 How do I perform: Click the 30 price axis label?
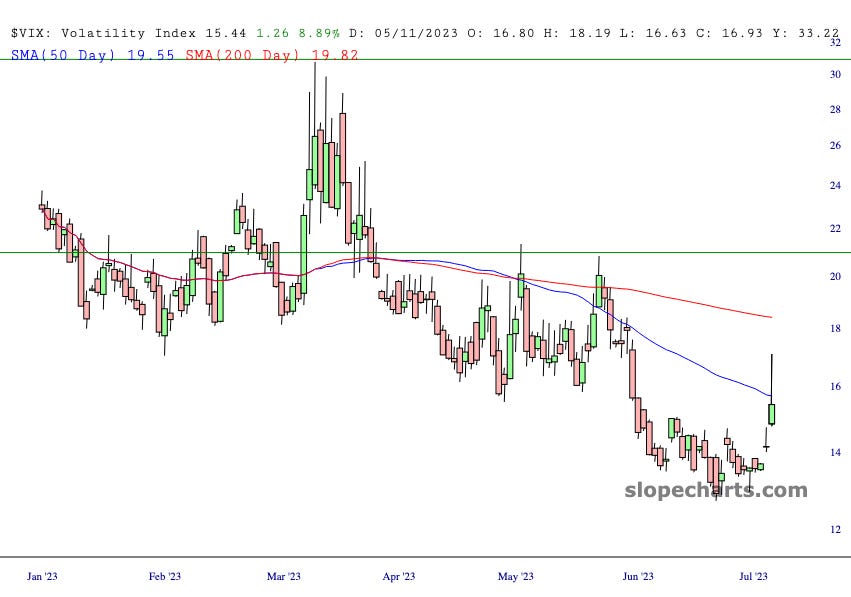(x=835, y=74)
